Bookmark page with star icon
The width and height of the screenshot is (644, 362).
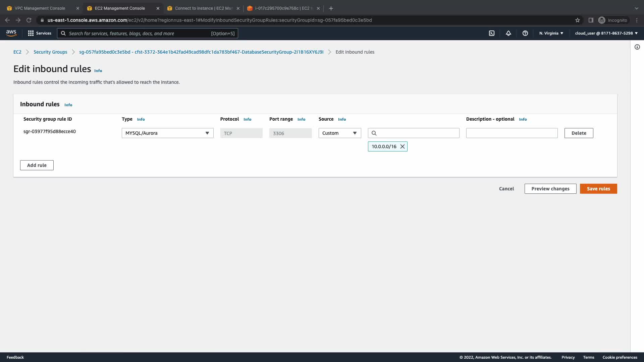pyautogui.click(x=578, y=20)
